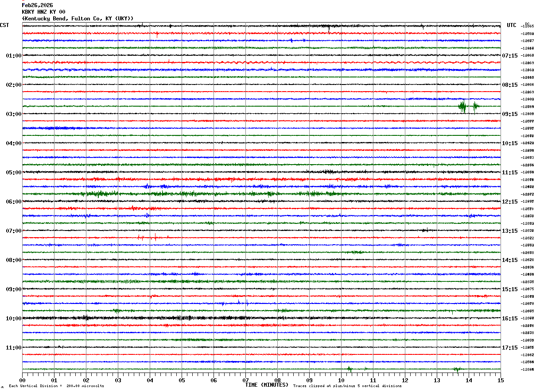The height and width of the screenshot is (392, 536).
Task: Click the minute 07 tick label on bottom axis
Action: (x=245, y=380)
